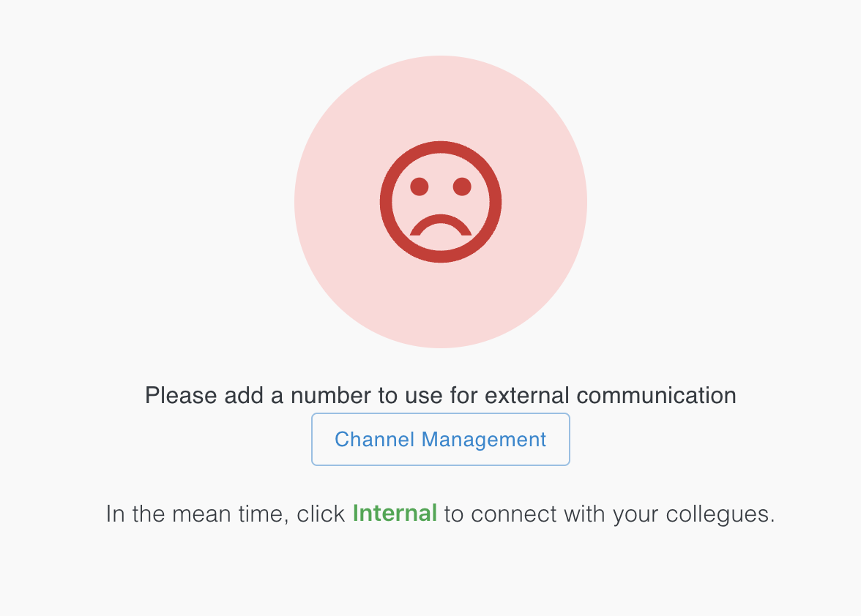Click the colleagues instruction sentence

pos(441,514)
